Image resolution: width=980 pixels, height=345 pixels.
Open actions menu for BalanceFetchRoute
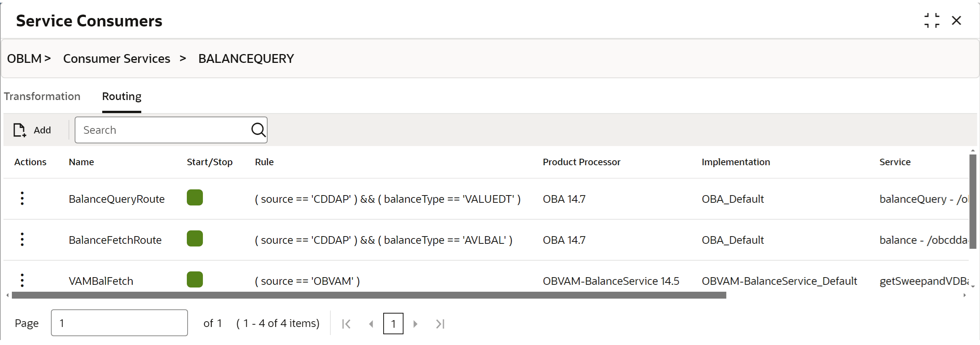point(22,239)
